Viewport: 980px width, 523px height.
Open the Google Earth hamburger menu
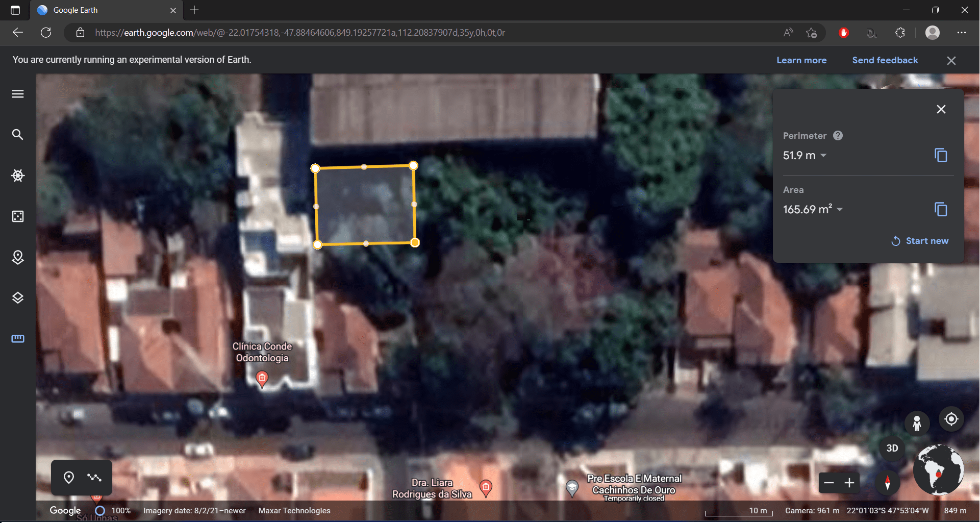pos(18,94)
